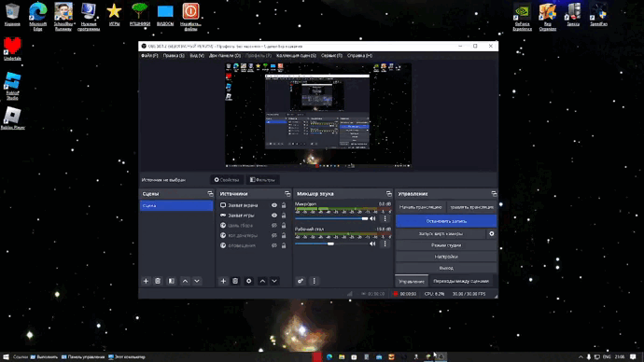Toggle lock on Цель сбора source
This screenshot has width=644, height=362.
[x=284, y=226]
